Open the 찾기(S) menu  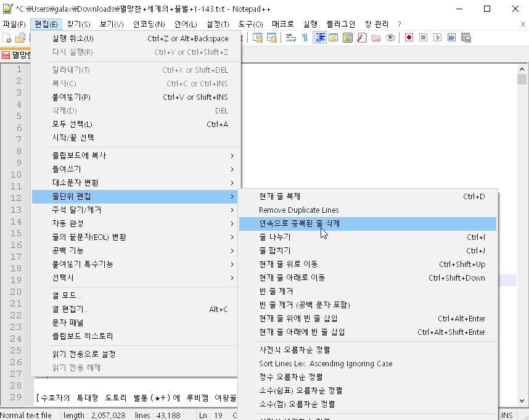click(x=78, y=24)
